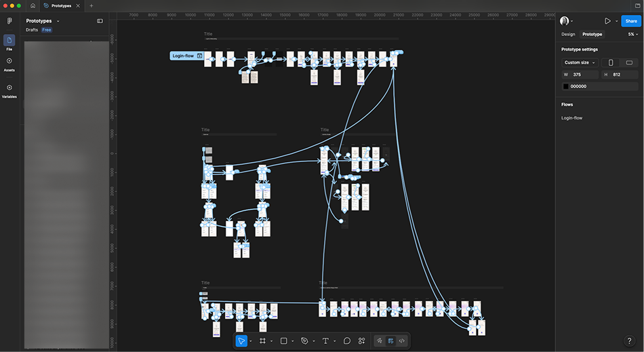Open the Variables panel in sidebar
Viewport: 644px width, 352px height.
click(9, 91)
